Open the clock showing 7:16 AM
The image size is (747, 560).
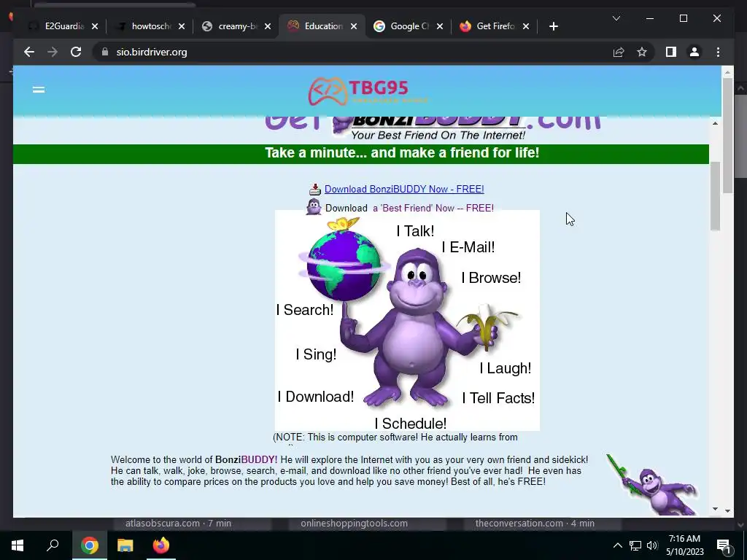(684, 545)
